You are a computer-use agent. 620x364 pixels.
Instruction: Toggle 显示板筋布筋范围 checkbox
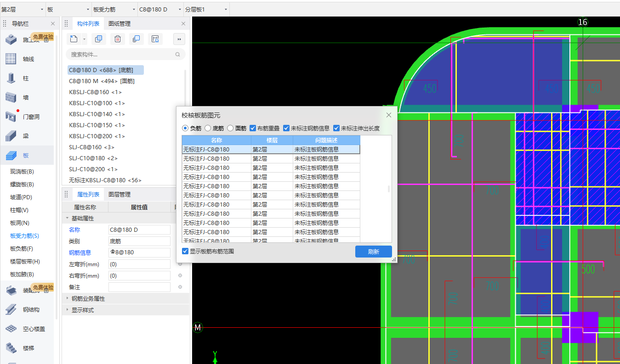tap(185, 251)
